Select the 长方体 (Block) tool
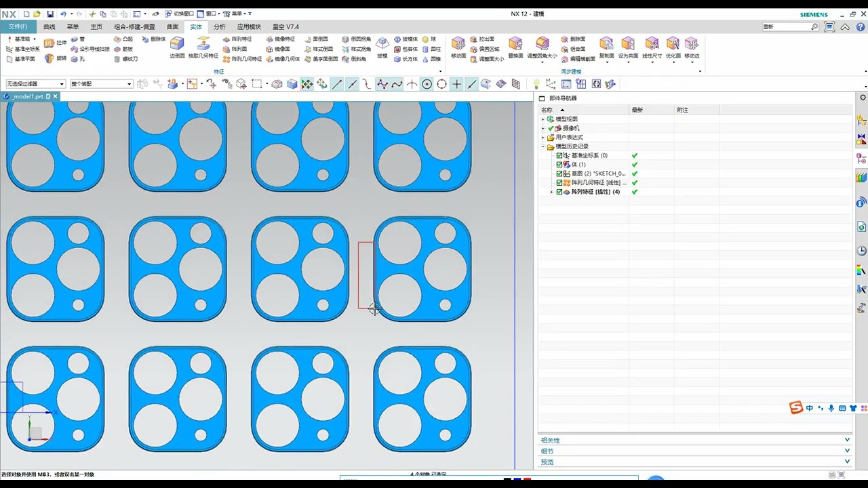Image resolution: width=868 pixels, height=488 pixels. [x=406, y=59]
